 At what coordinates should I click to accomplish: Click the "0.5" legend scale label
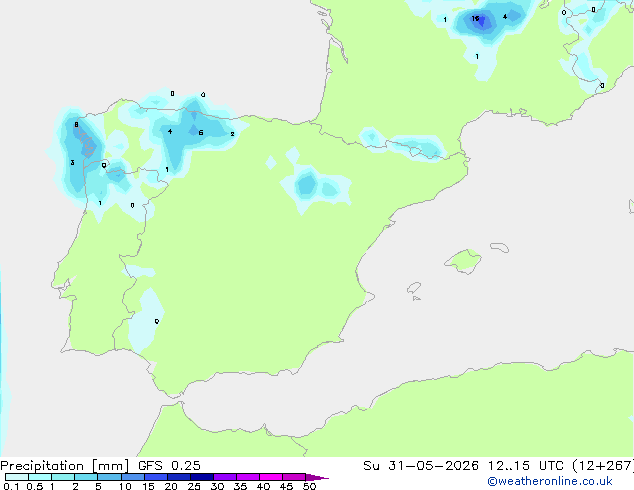click(x=35, y=486)
